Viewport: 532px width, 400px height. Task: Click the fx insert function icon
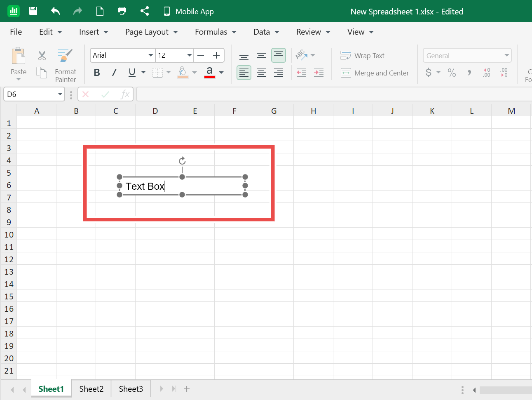[125, 94]
